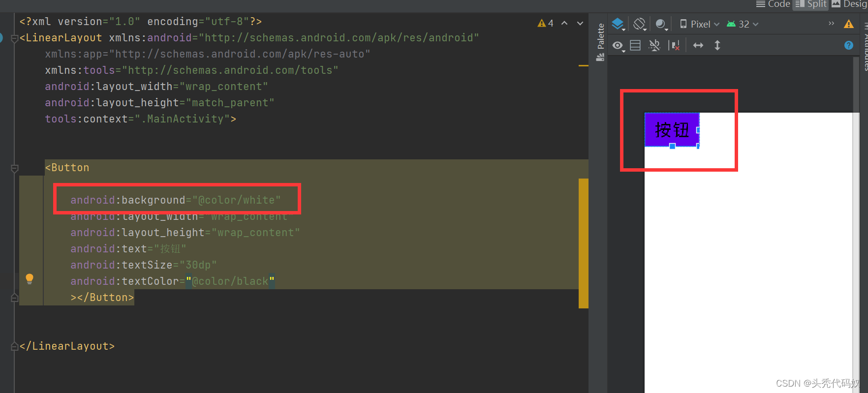The image size is (868, 393).
Task: Click the layout warnings triangle icon
Action: 849,24
